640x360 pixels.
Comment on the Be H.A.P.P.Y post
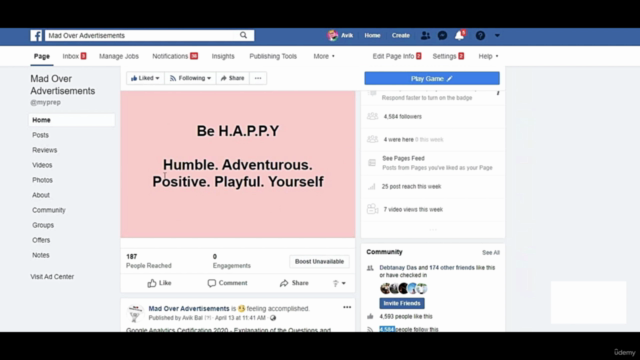click(x=227, y=283)
